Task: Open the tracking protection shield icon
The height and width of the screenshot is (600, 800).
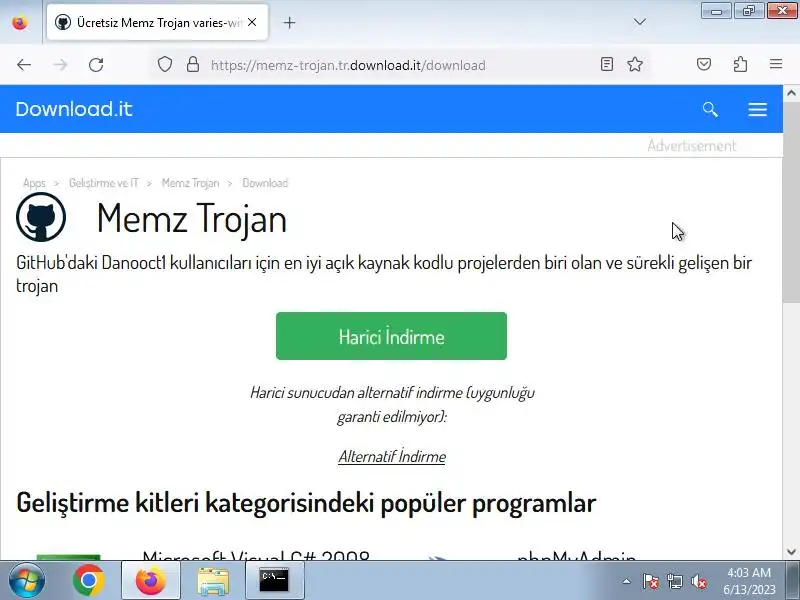Action: (165, 65)
